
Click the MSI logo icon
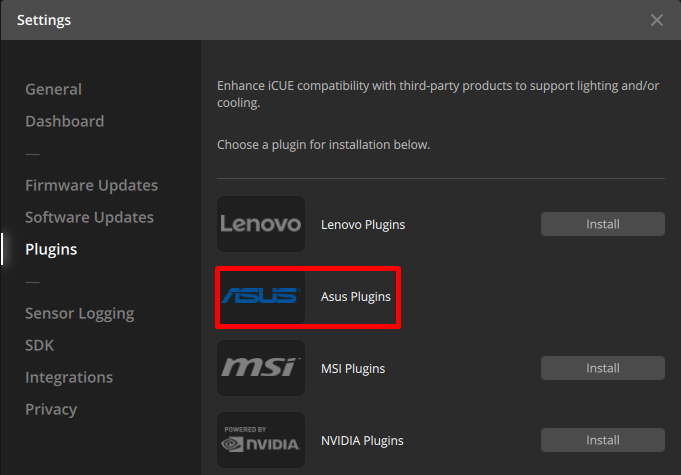pyautogui.click(x=261, y=368)
